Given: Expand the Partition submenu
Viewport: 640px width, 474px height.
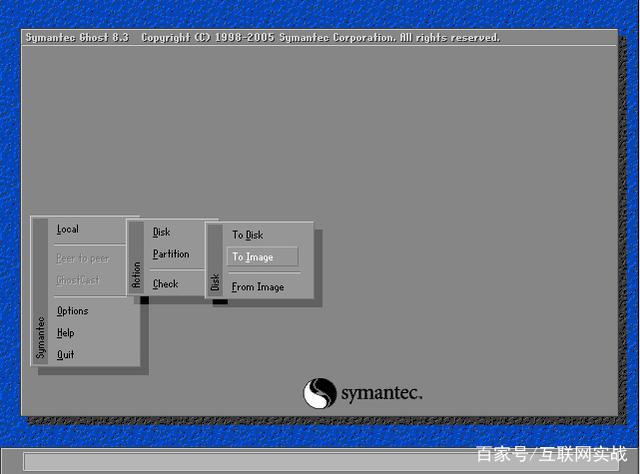Looking at the screenshot, I should pyautogui.click(x=171, y=254).
